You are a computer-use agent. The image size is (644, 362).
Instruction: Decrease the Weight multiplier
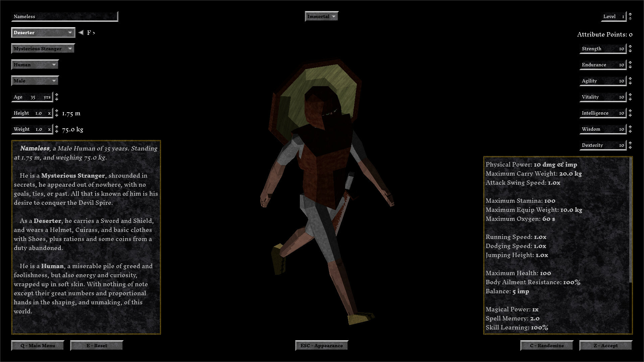56,131
